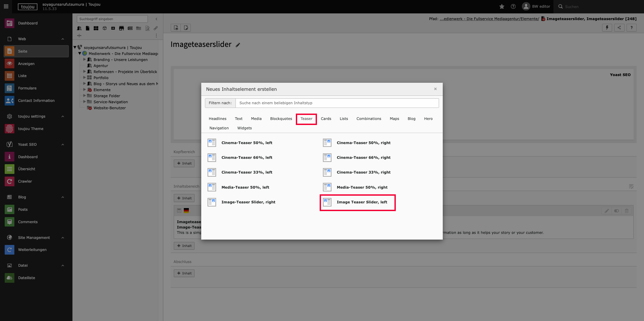Expand the Branding - Unsere Leistungen tree node
644x321 pixels.
click(x=85, y=60)
